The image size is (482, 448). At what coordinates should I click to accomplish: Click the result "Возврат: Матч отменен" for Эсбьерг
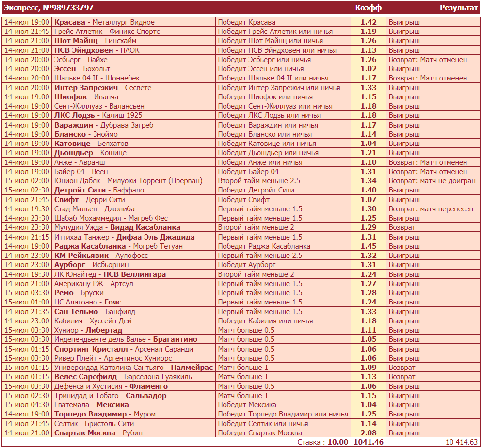(x=428, y=60)
